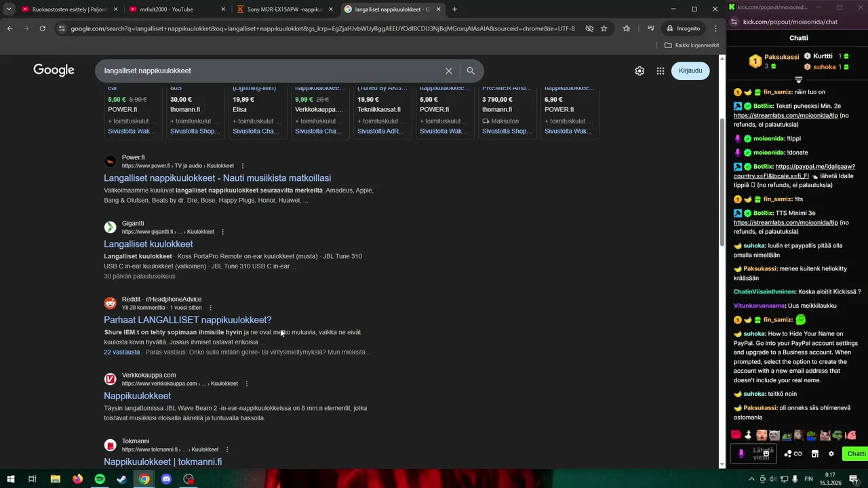The width and height of the screenshot is (868, 488).
Task: Bookmark this page with the star icon
Action: point(604,28)
